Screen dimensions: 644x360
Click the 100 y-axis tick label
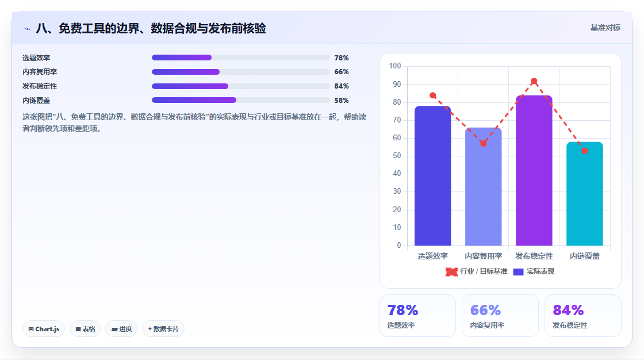tap(394, 66)
